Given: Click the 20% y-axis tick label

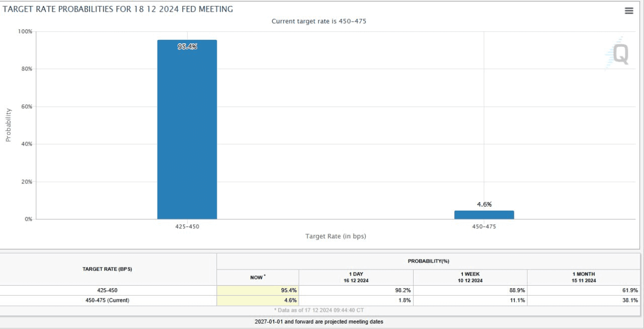Looking at the screenshot, I should [26, 182].
